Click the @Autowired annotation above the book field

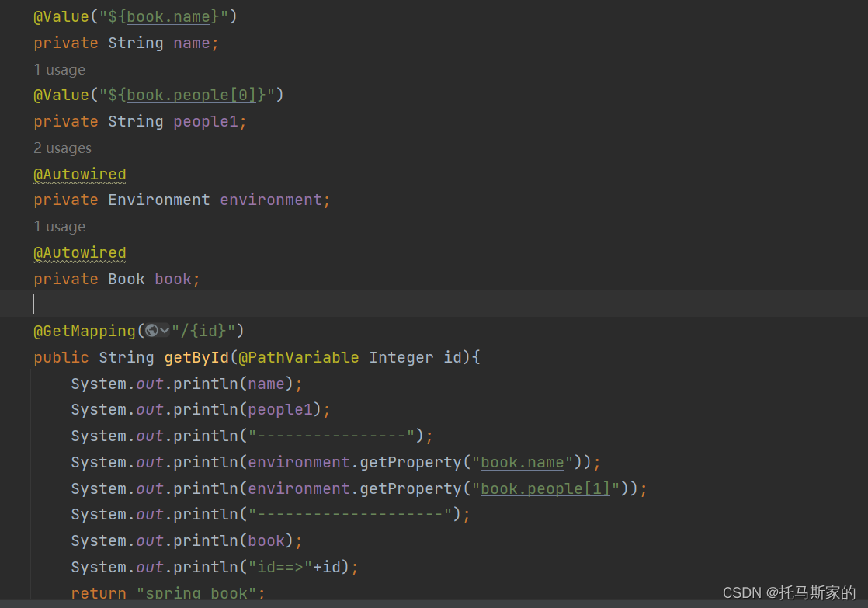(x=79, y=252)
